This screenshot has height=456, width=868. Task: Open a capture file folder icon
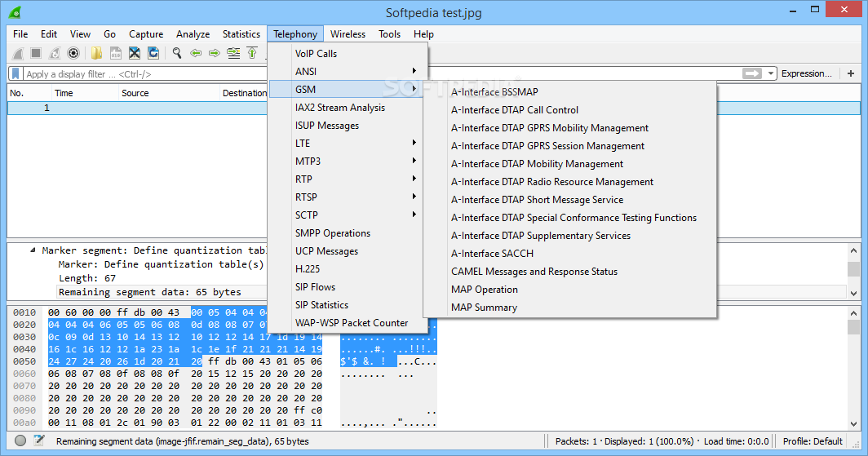pos(96,53)
